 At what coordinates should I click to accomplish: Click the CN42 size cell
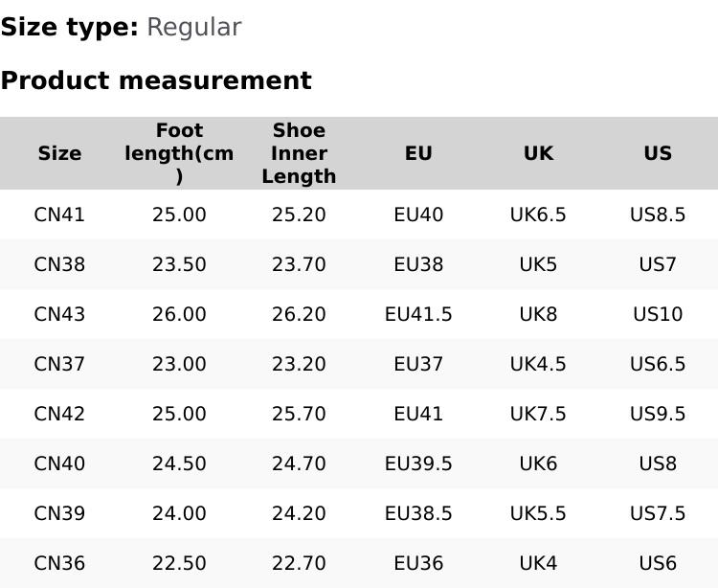[59, 414]
